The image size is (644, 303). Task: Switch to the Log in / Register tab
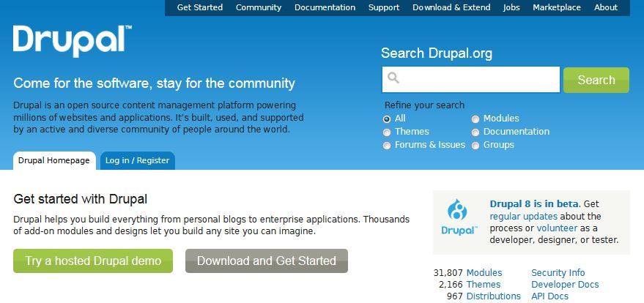pyautogui.click(x=137, y=160)
